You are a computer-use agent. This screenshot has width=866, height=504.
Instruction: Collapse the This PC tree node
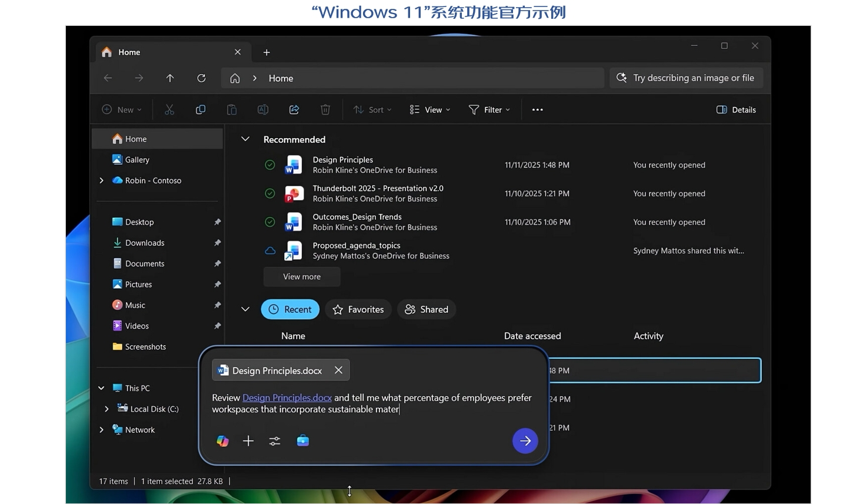pos(101,388)
